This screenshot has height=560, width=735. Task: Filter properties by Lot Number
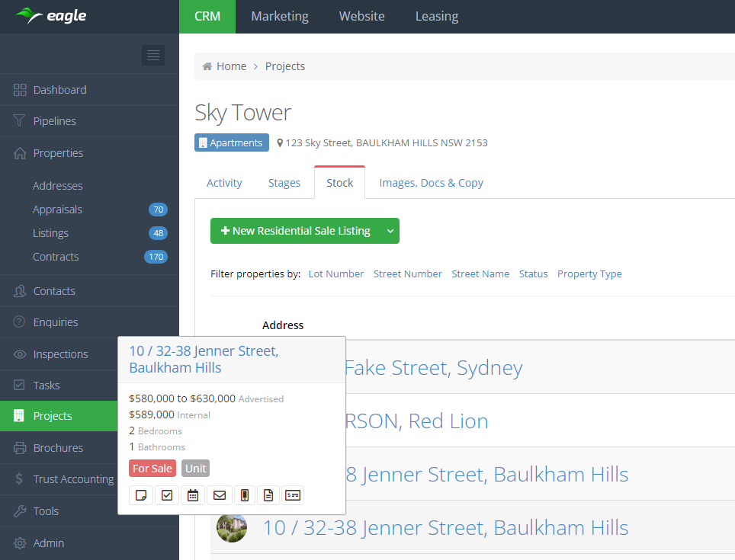[335, 274]
